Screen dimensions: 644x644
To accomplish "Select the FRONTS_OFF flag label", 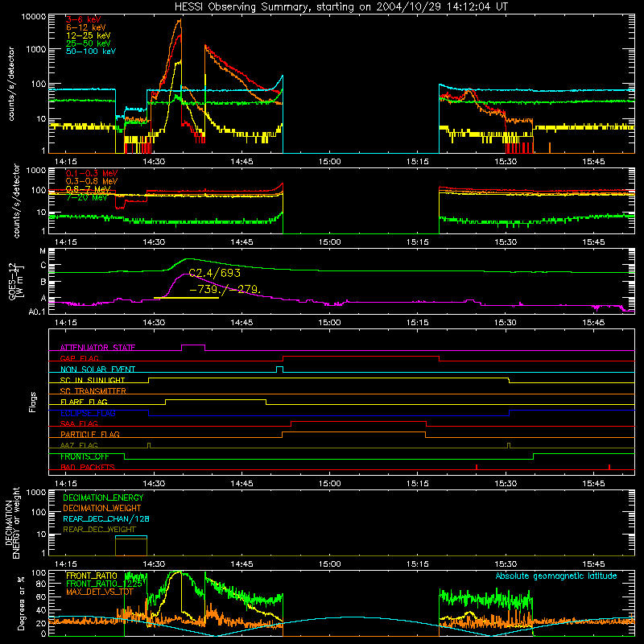I will (85, 456).
